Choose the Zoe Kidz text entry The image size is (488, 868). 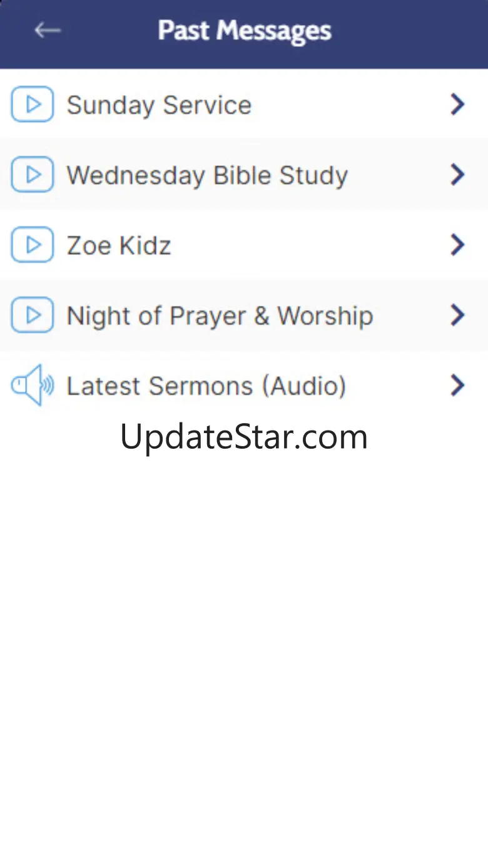point(119,245)
